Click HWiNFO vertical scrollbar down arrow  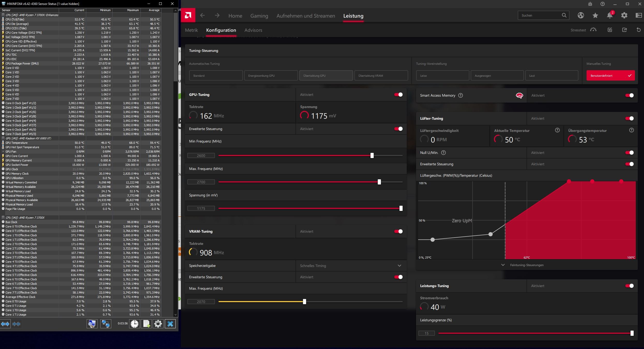point(176,315)
